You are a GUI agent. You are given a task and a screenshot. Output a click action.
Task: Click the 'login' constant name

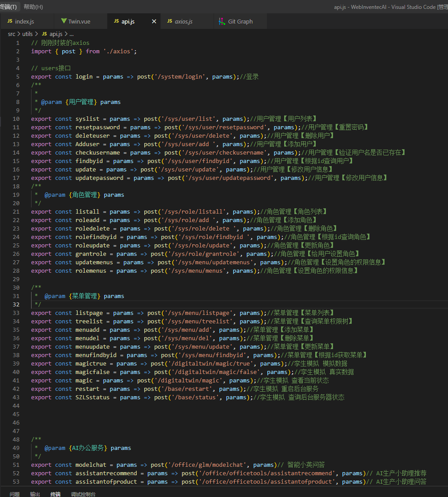click(x=84, y=77)
